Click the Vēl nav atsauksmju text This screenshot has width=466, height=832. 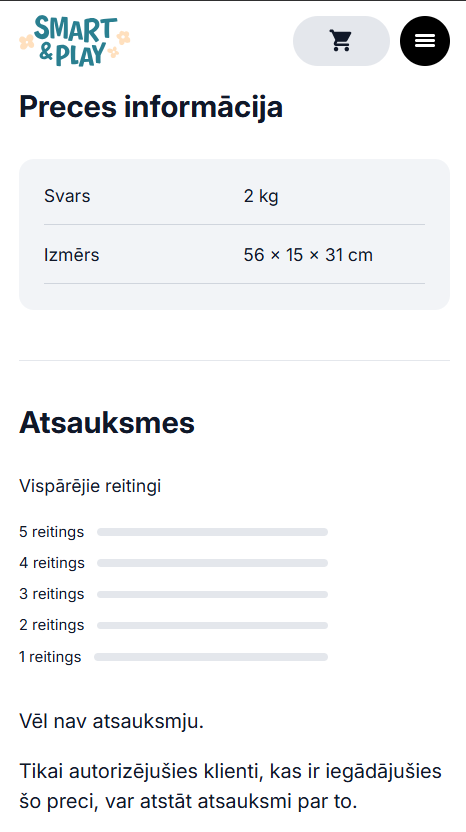coord(111,722)
